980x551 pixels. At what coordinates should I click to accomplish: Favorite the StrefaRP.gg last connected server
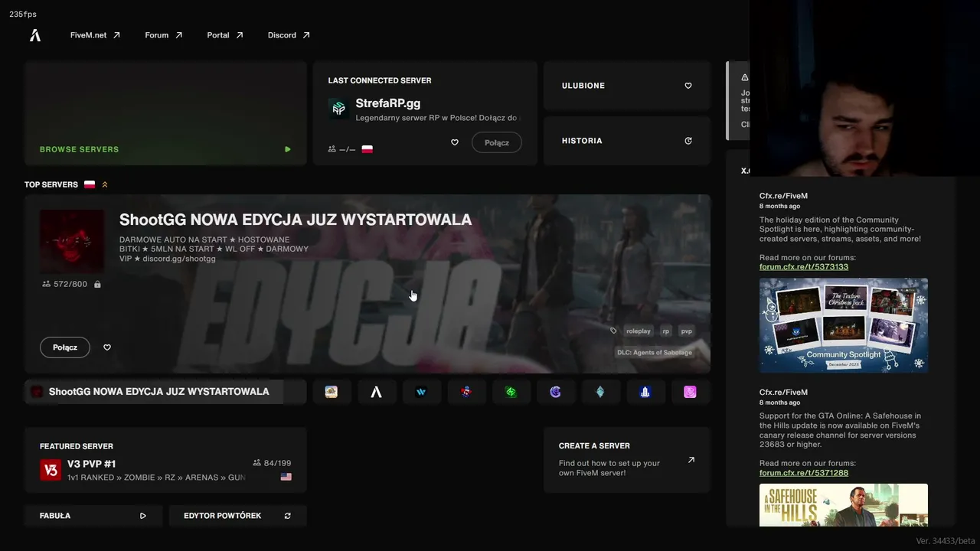click(454, 142)
